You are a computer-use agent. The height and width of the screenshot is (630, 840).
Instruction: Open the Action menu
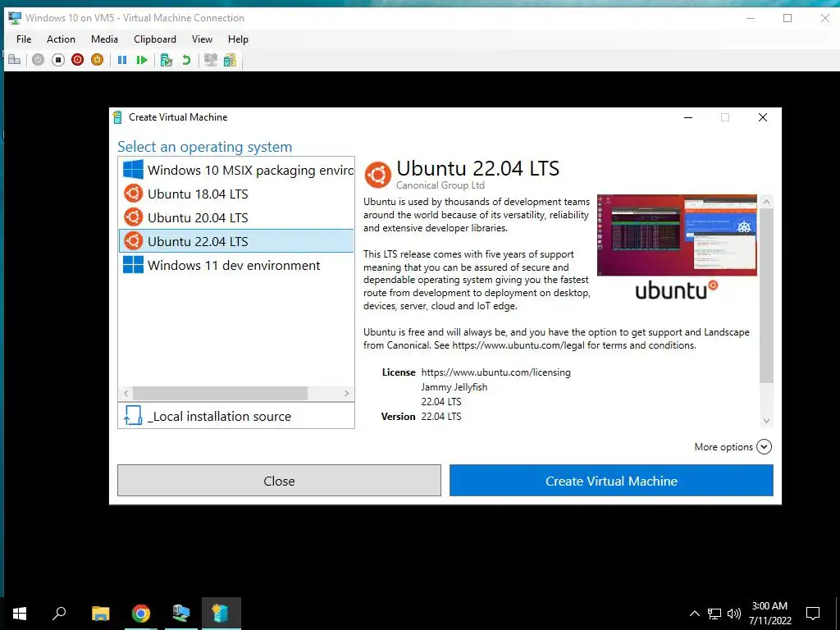click(x=61, y=39)
